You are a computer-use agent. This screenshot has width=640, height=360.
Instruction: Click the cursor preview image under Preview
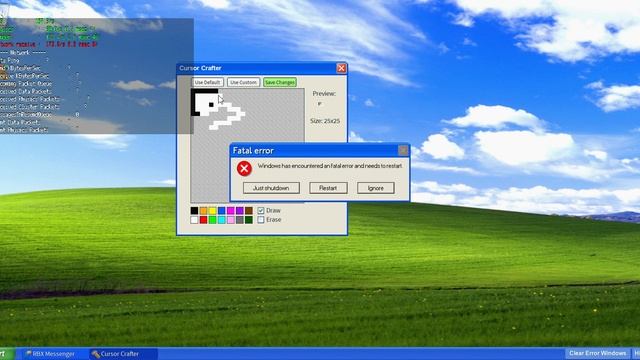(x=320, y=104)
